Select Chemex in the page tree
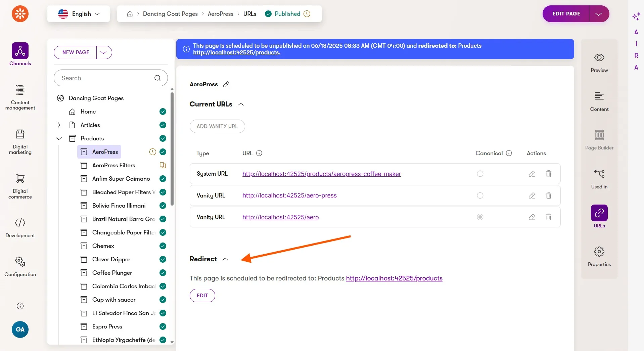Image resolution: width=644 pixels, height=351 pixels. tap(103, 246)
